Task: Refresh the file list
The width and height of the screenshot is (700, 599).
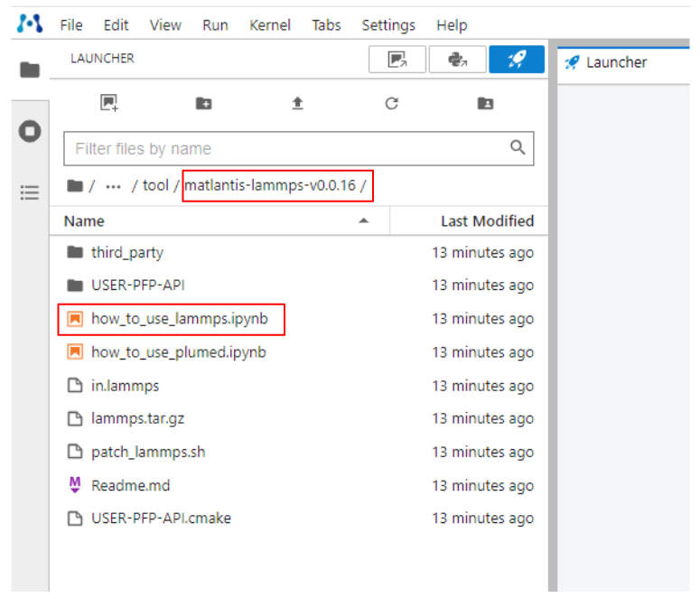Action: click(x=391, y=103)
